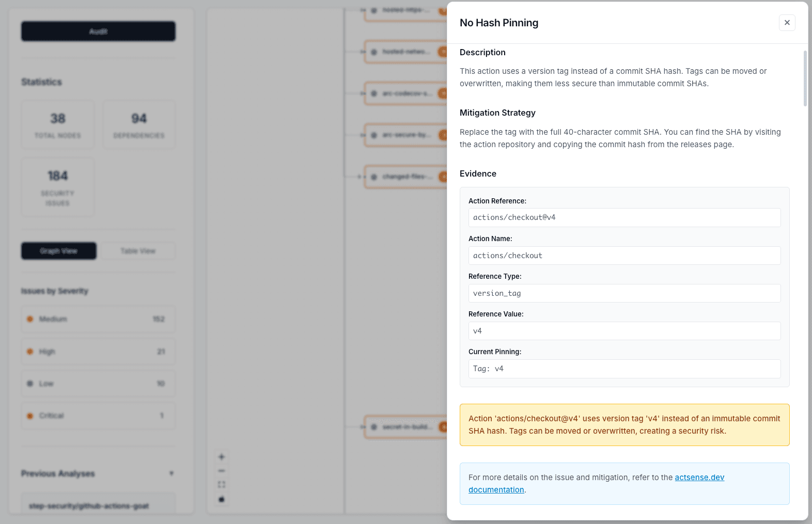
Task: Click the Medium severity dot icon
Action: click(x=30, y=319)
